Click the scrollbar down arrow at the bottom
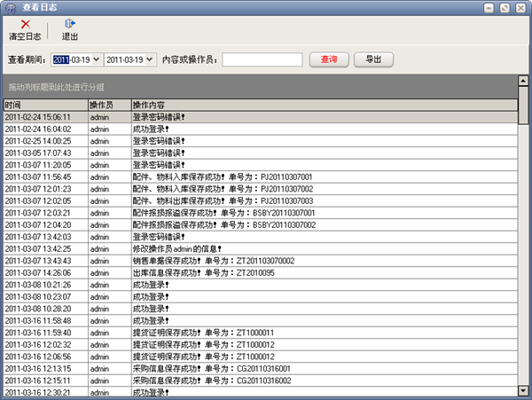532x400 pixels. (x=524, y=390)
